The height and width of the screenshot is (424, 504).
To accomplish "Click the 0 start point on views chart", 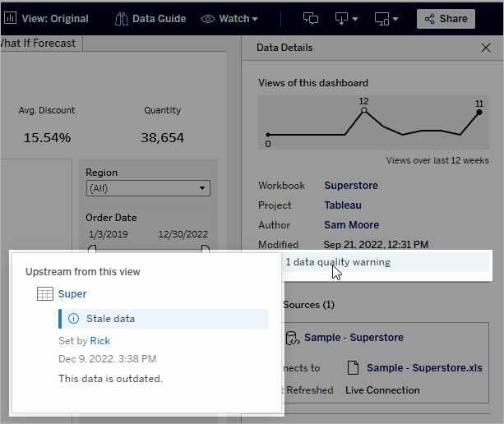I will [268, 135].
